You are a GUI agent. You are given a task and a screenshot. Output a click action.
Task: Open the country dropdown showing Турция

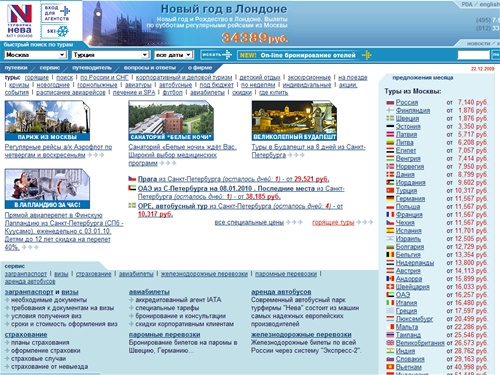click(110, 55)
